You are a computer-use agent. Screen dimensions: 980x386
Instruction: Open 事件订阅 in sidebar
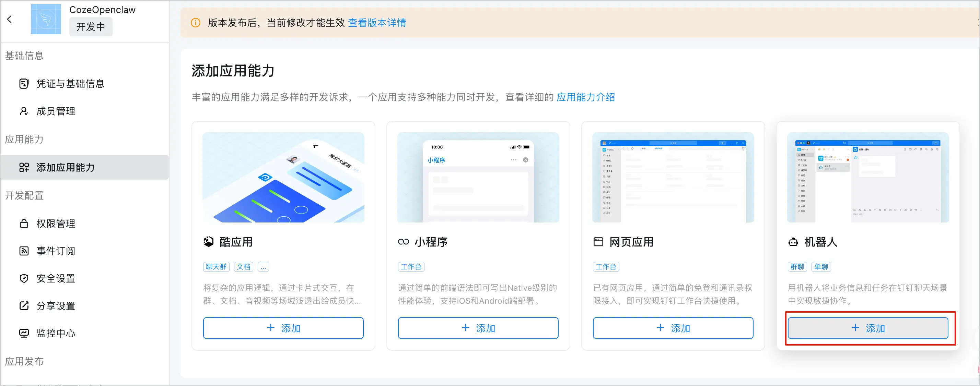tap(56, 251)
